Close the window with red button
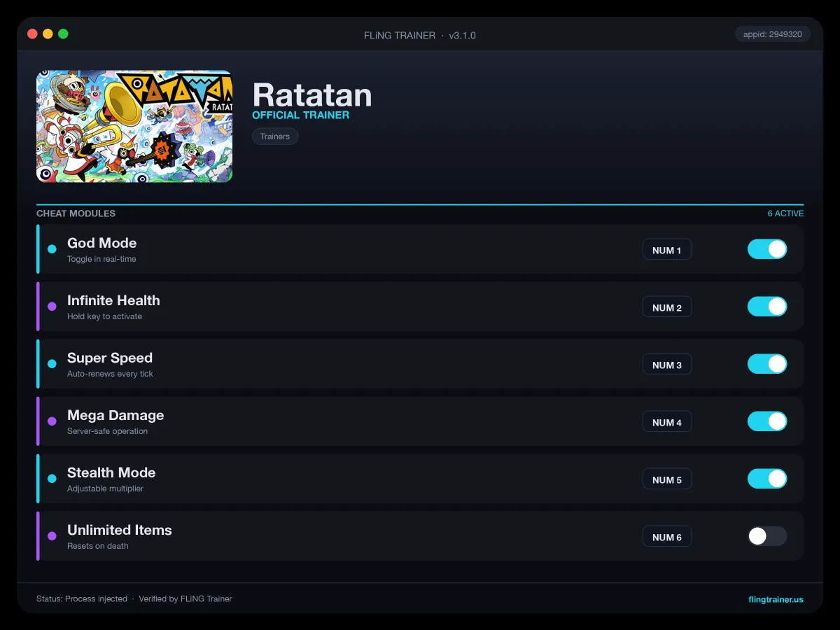Image resolution: width=840 pixels, height=630 pixels. pyautogui.click(x=32, y=34)
